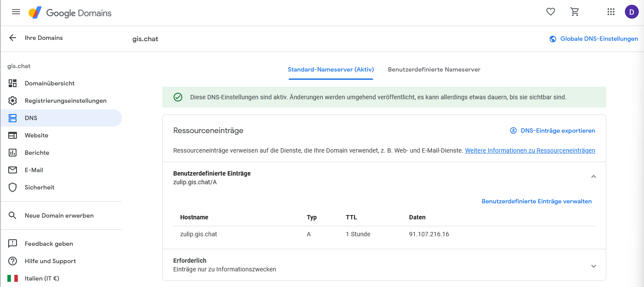Click gis.chat label in sidebar

19,66
